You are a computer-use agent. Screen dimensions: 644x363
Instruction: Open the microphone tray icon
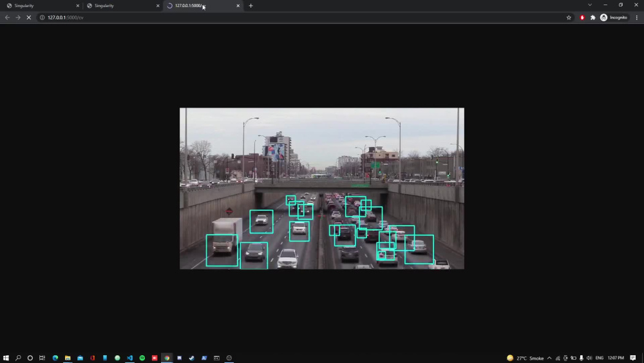click(x=581, y=358)
